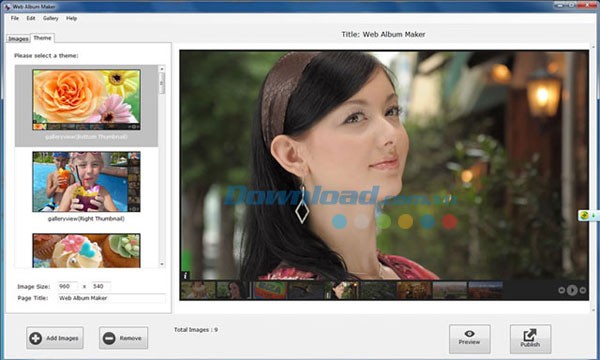Pick the cupcake theme thumbnail
Image resolution: width=600 pixels, height=360 pixels.
pos(86,251)
